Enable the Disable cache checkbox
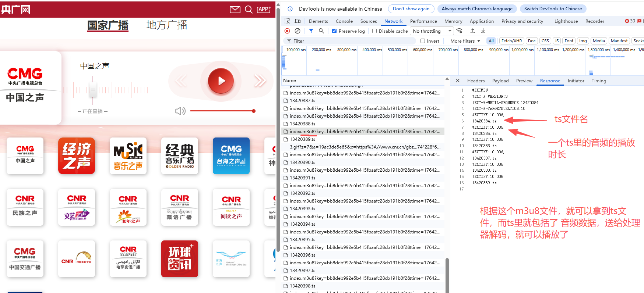Viewport: 644px width, 293px height. coord(374,31)
